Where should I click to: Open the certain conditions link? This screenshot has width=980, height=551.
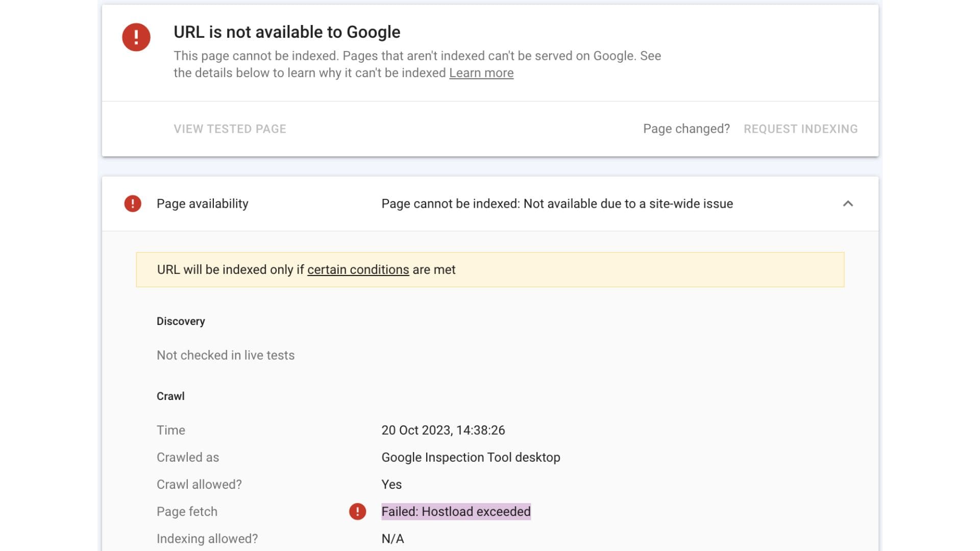[x=358, y=269]
